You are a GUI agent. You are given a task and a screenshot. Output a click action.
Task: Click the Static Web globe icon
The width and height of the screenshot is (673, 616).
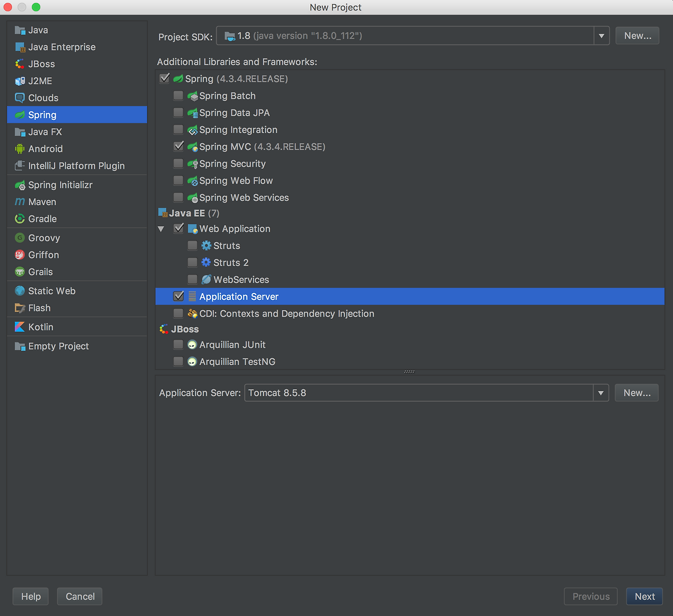(20, 291)
